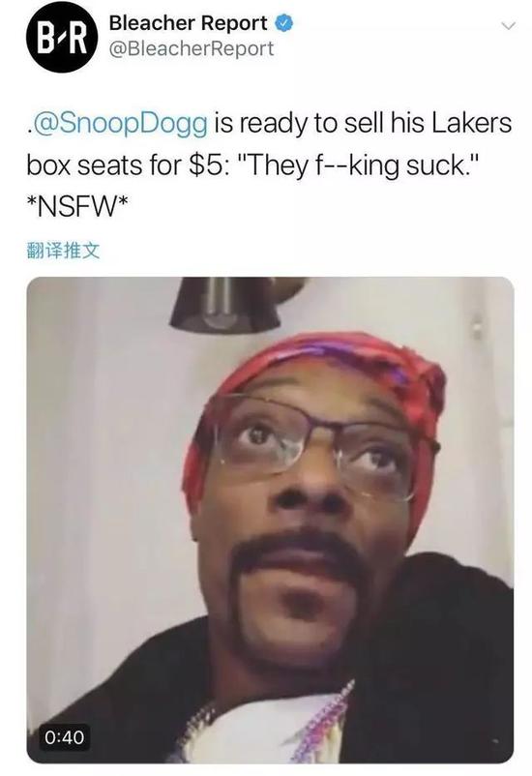This screenshot has width=532, height=776.
Task: Tap the 翻译推文 translate tweet link
Action: tap(63, 251)
